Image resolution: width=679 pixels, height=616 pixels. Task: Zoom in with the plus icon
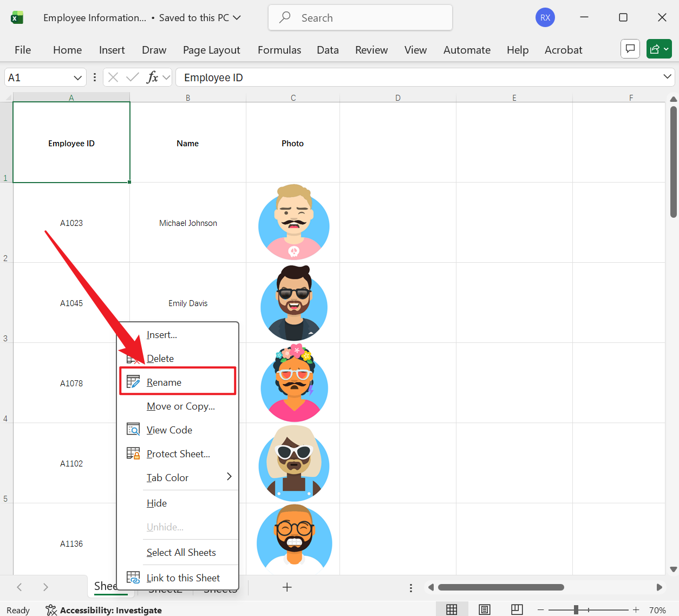(x=636, y=609)
